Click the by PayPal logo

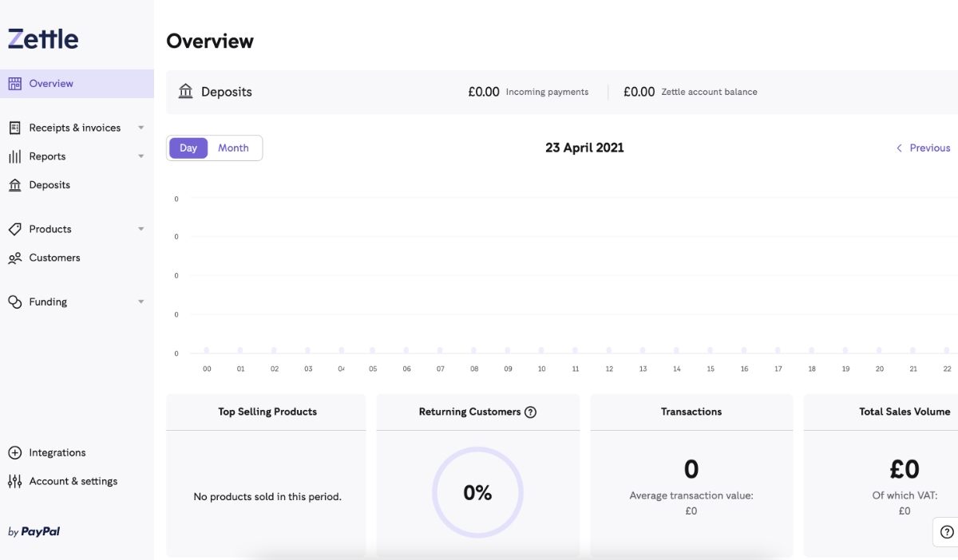click(x=34, y=532)
